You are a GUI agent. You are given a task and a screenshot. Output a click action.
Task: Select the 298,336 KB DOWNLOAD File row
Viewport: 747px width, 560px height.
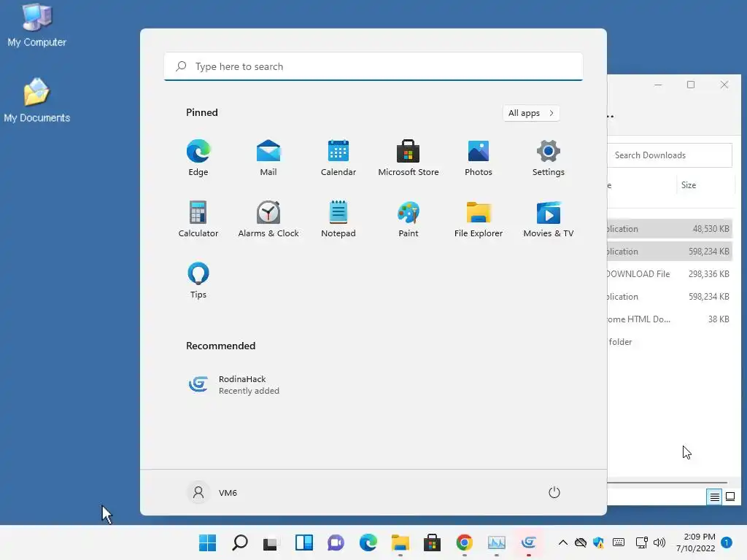click(x=670, y=274)
